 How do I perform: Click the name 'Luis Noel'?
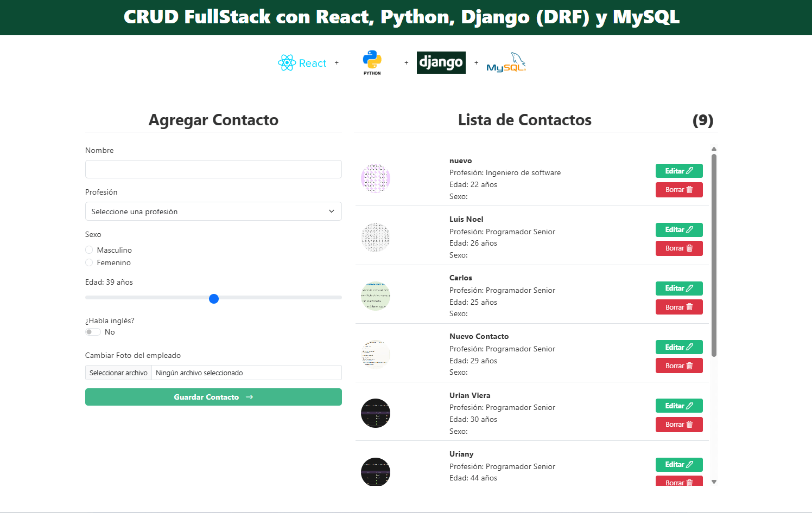466,219
